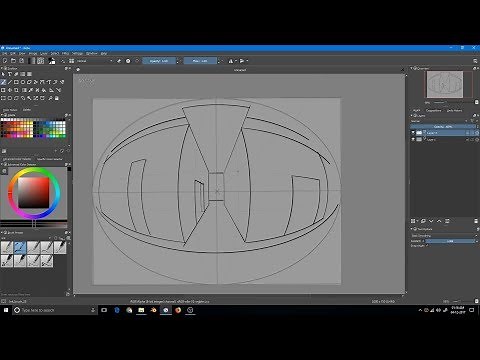Switch to the Undo History tab
Image resolution: width=480 pixels, height=360 pixels.
tap(454, 110)
